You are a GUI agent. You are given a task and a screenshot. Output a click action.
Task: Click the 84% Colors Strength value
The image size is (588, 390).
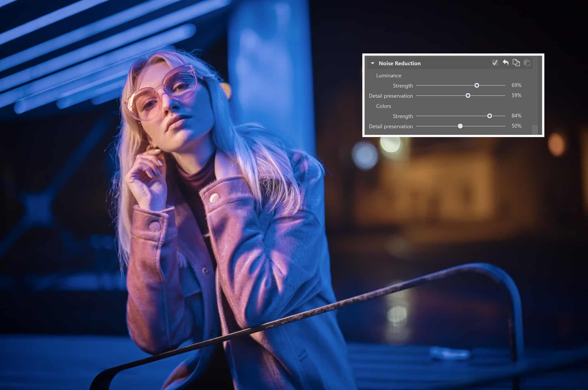(x=516, y=116)
